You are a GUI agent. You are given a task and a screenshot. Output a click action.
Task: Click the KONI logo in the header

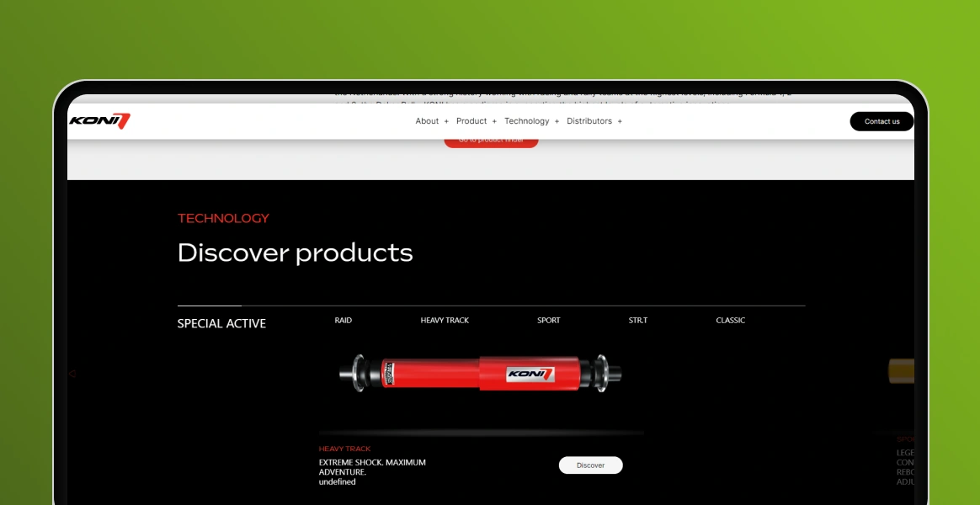(99, 121)
